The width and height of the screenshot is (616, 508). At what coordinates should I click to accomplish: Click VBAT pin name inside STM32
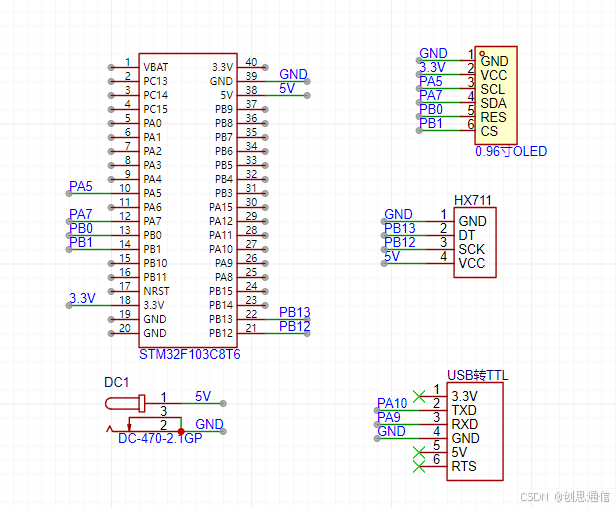tap(156, 67)
